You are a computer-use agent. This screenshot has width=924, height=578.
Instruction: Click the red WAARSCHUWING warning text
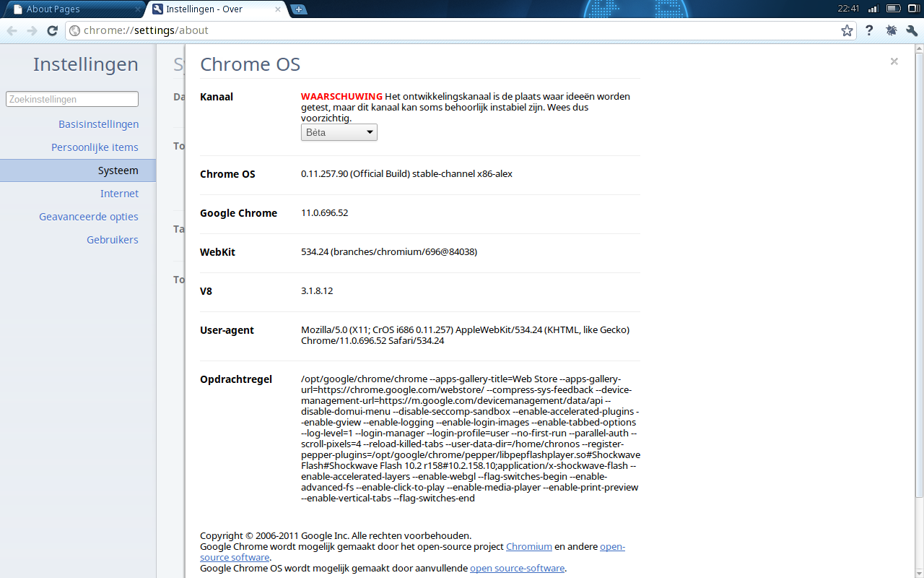(x=341, y=96)
